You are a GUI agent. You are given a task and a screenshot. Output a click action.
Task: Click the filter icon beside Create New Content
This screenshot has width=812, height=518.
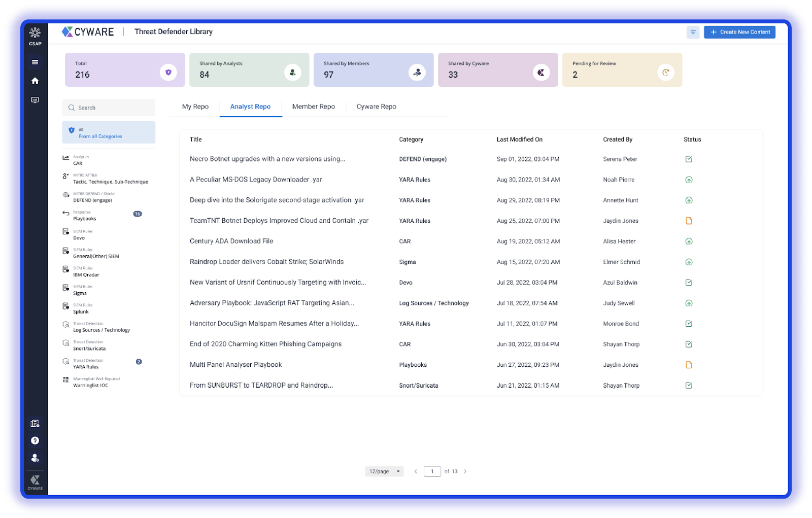tap(693, 32)
